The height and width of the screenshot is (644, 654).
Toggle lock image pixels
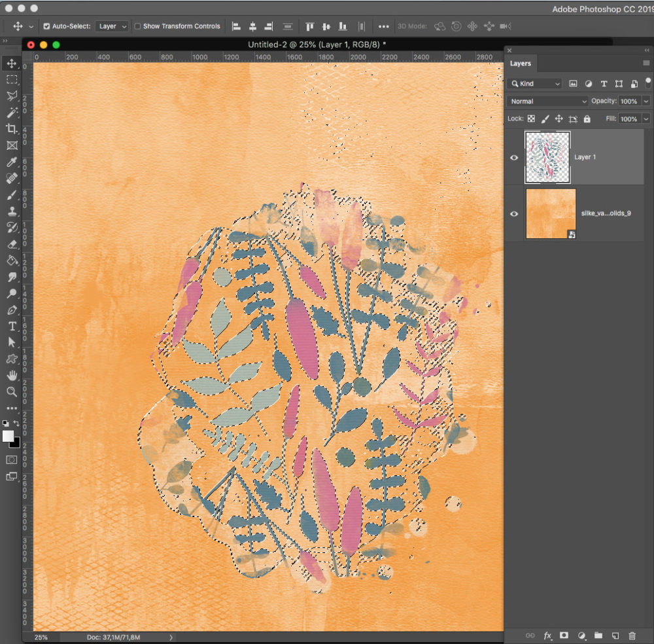pyautogui.click(x=545, y=119)
